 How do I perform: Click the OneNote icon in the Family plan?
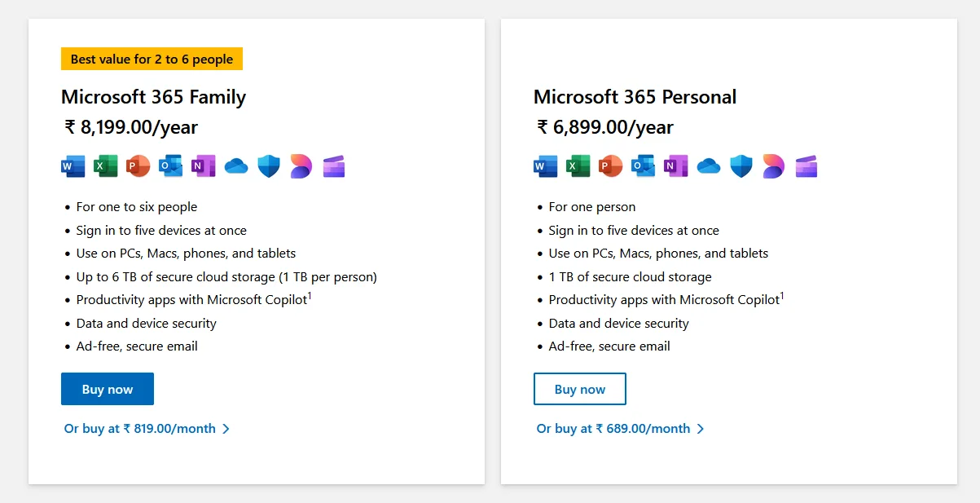coord(203,166)
